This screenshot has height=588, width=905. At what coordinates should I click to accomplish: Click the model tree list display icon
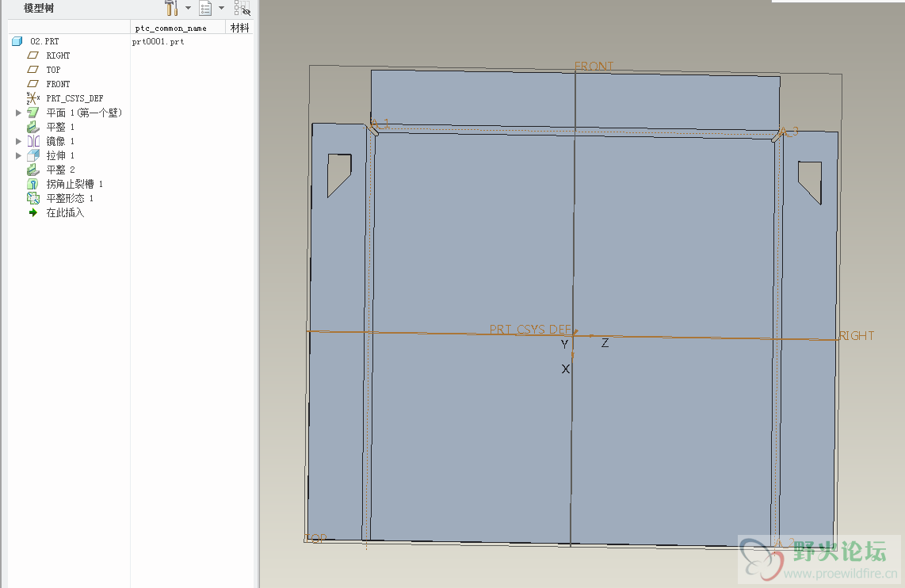pyautogui.click(x=205, y=7)
